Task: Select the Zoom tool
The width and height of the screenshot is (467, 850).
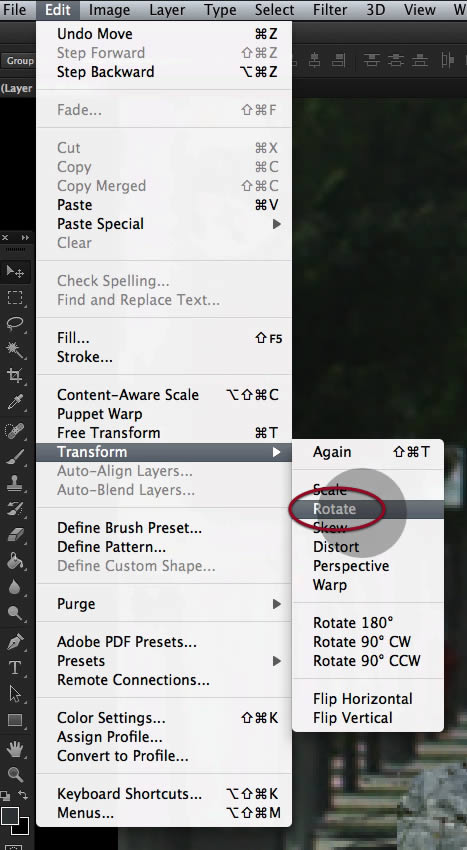Action: click(x=15, y=775)
